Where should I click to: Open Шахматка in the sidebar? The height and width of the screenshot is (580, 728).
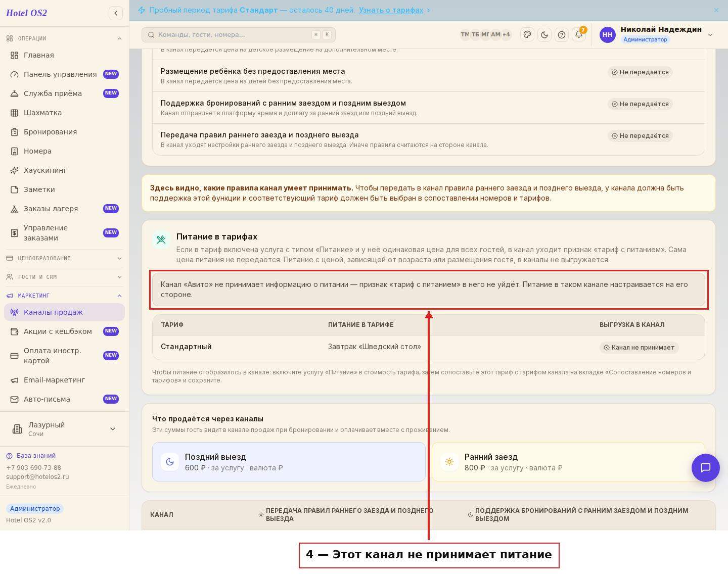pos(64,113)
